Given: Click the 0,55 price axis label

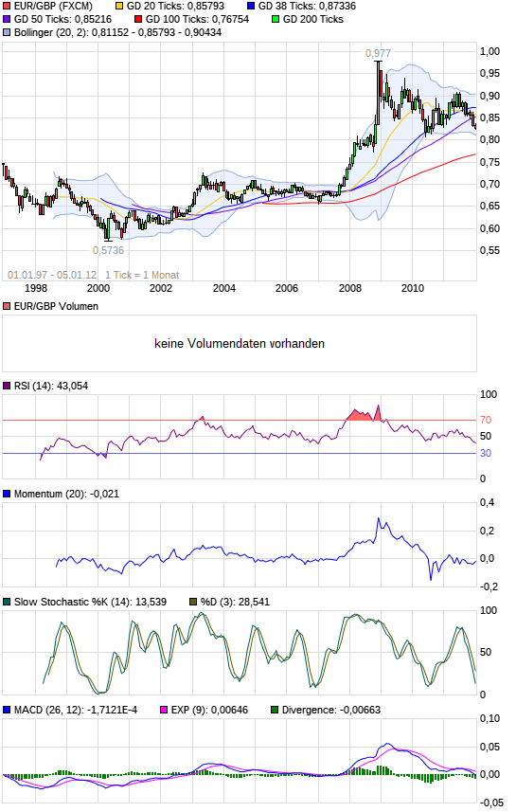Looking at the screenshot, I should [489, 250].
